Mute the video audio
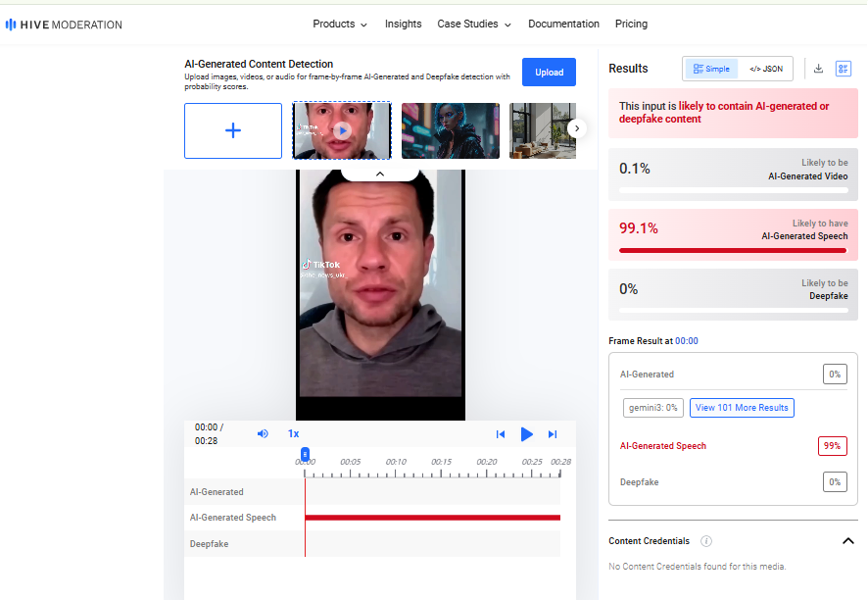868x600 pixels. click(263, 433)
